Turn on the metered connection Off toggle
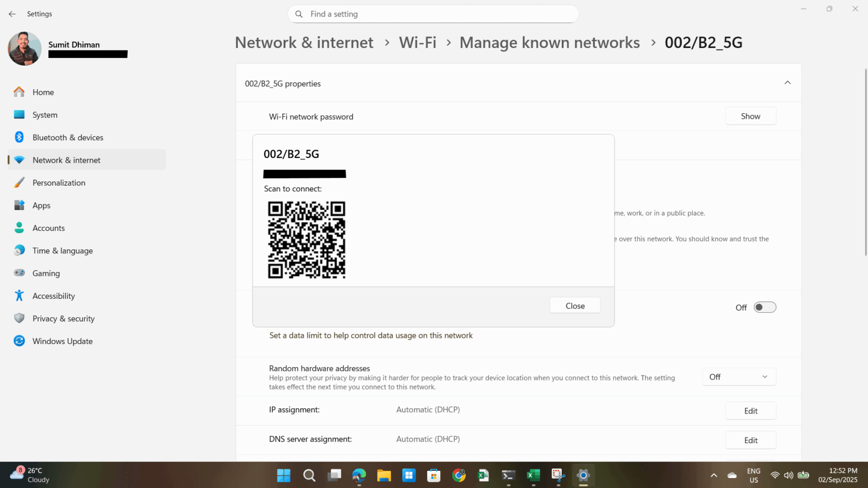This screenshot has height=488, width=868. (765, 307)
